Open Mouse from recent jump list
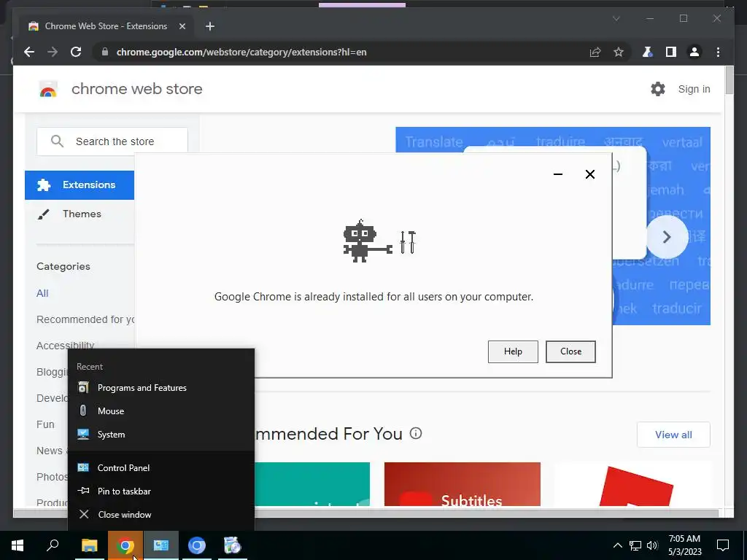Image resolution: width=747 pixels, height=560 pixels. (161, 411)
